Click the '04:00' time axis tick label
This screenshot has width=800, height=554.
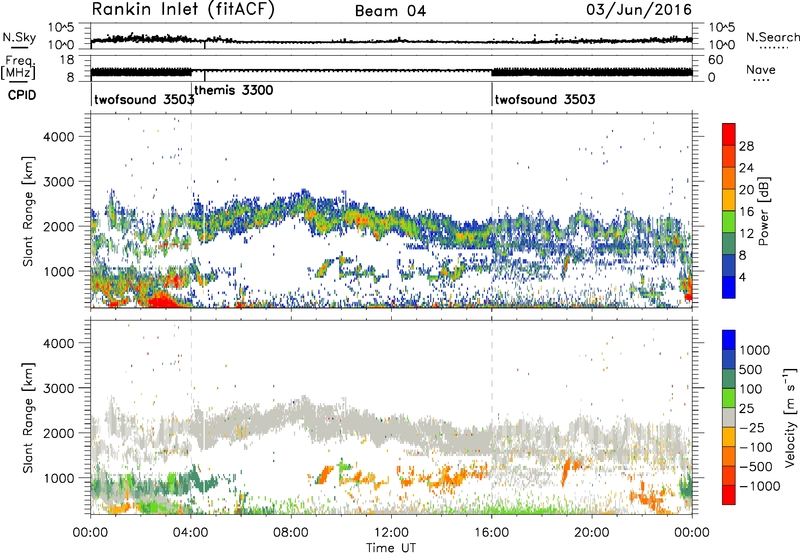click(x=191, y=533)
